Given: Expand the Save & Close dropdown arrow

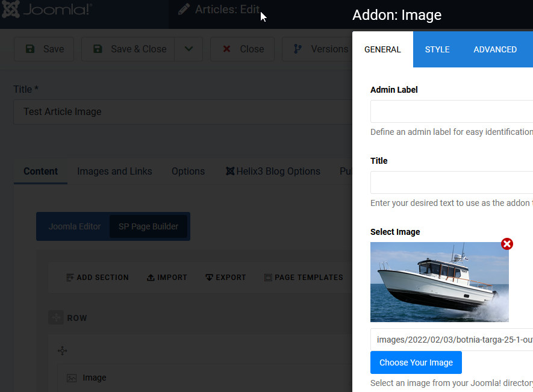Looking at the screenshot, I should point(189,49).
